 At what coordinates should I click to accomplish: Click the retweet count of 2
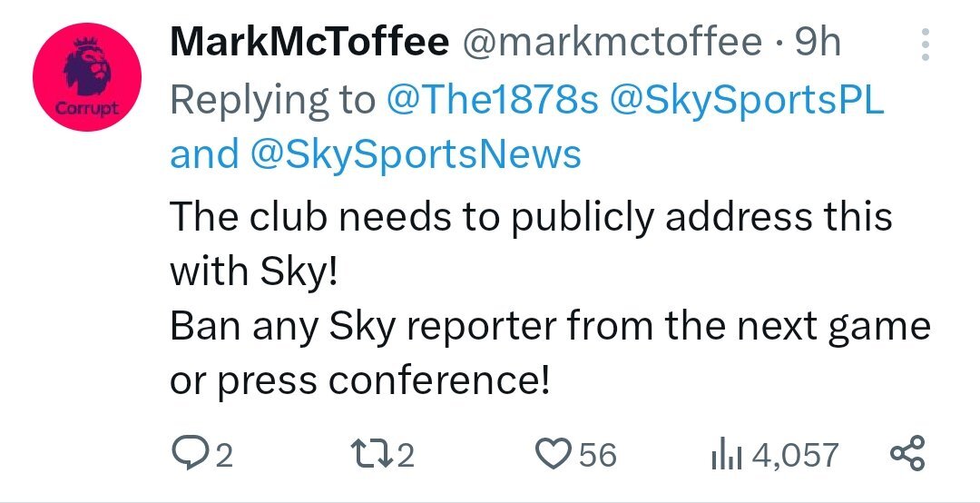click(x=406, y=456)
